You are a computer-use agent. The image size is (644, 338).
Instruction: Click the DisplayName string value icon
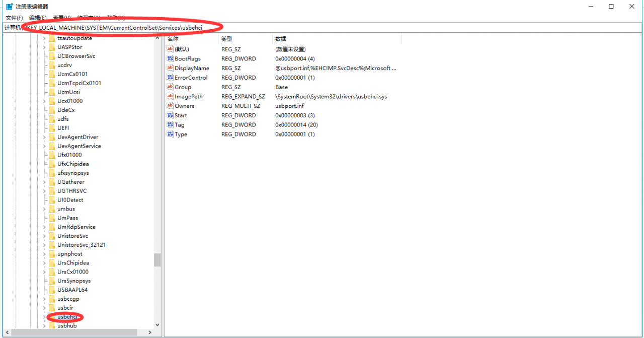170,68
